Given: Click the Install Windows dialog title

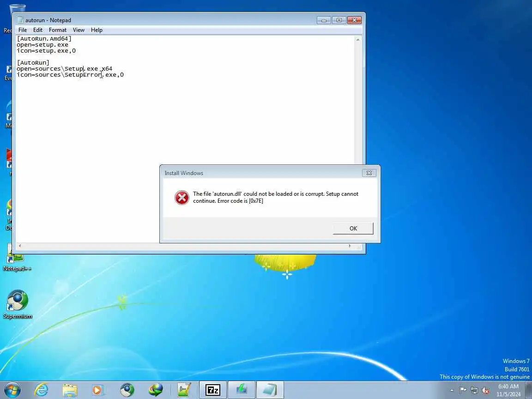Looking at the screenshot, I should [184, 173].
